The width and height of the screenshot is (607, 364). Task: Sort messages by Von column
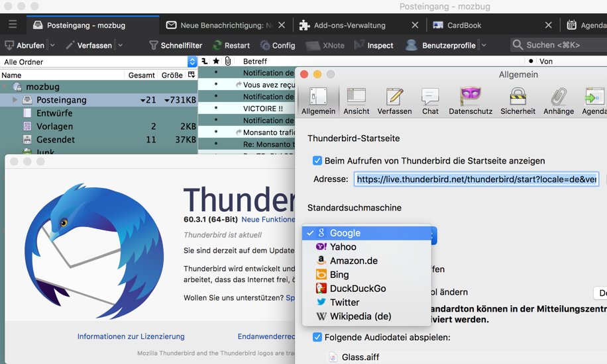click(x=546, y=61)
